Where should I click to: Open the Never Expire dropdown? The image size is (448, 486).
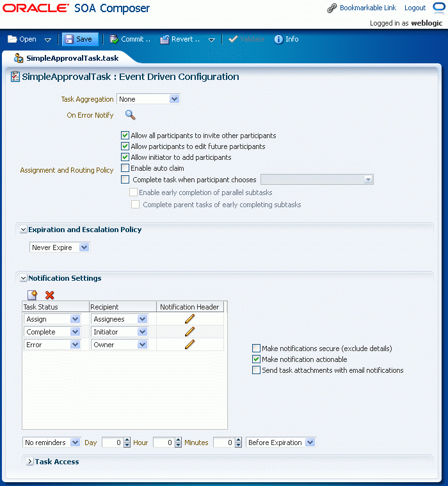tap(60, 247)
